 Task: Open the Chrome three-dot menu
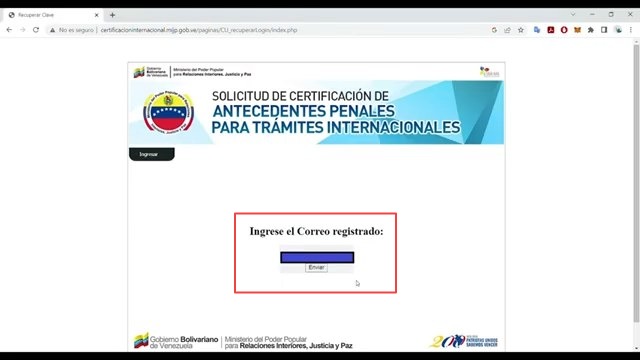tap(631, 30)
